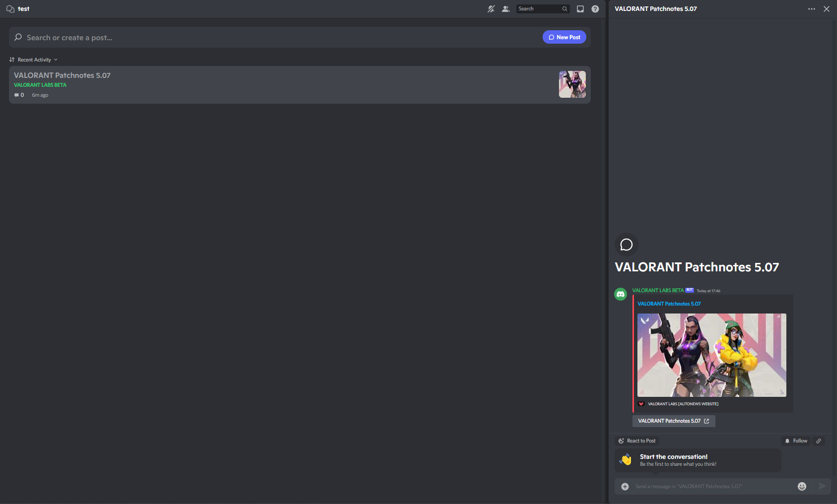Click VALORANT LABS BETA author in post card
This screenshot has height=504, width=837.
coord(40,85)
